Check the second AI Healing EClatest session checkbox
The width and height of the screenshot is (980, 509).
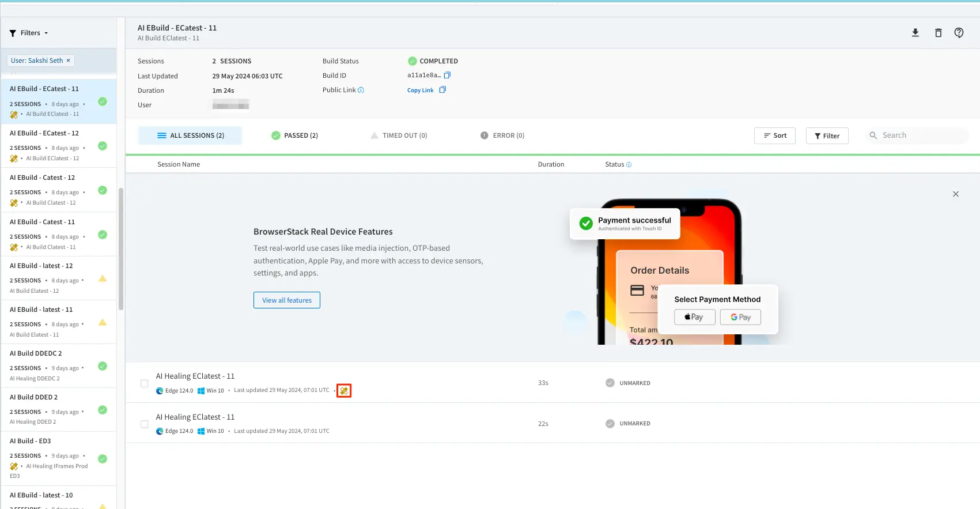[145, 424]
